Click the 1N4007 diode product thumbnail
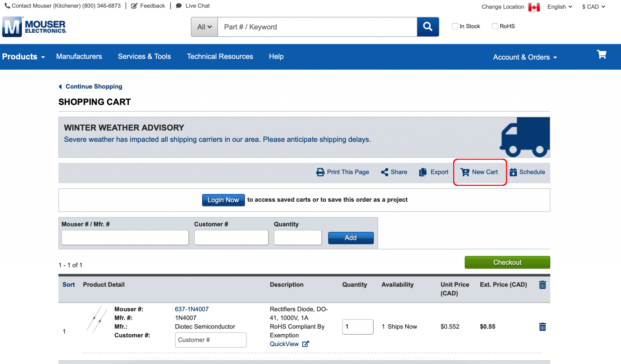Screen dimensions: 621x364 tap(97, 319)
